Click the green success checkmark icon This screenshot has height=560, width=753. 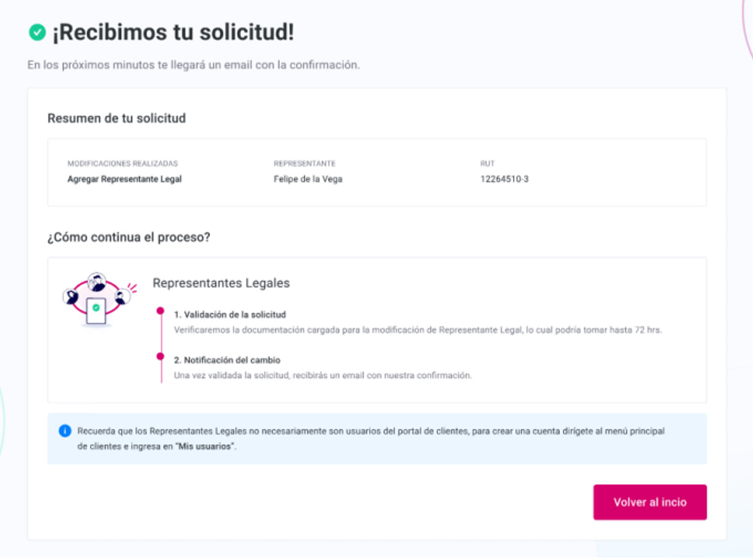37,33
